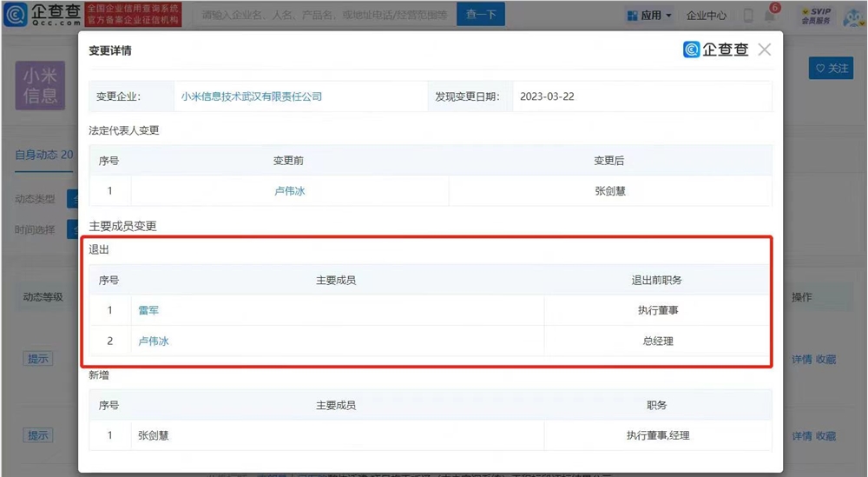This screenshot has width=868, height=477.
Task: Click the company search input field
Action: click(x=325, y=15)
